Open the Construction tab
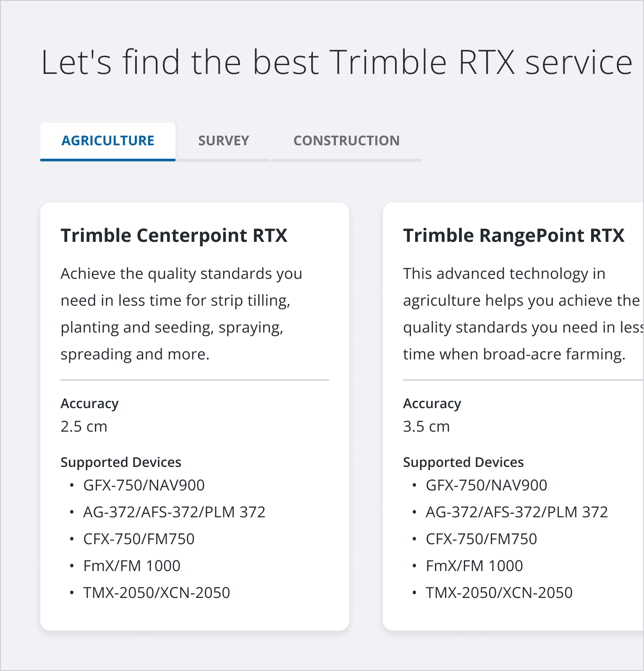 (347, 141)
